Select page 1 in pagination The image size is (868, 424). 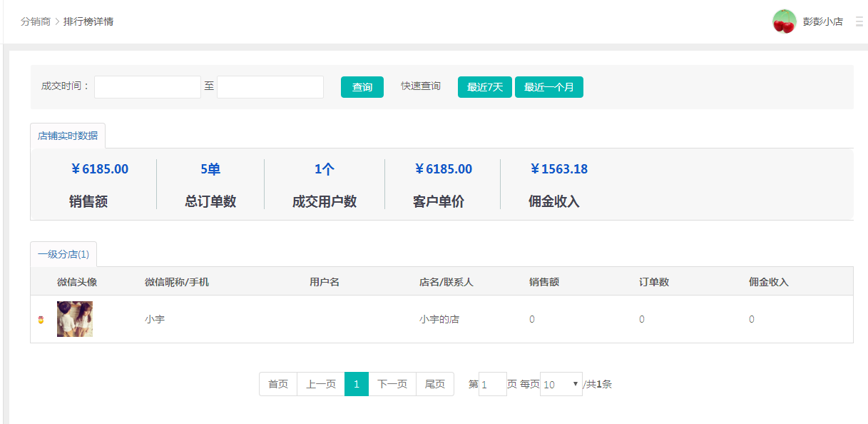(356, 384)
